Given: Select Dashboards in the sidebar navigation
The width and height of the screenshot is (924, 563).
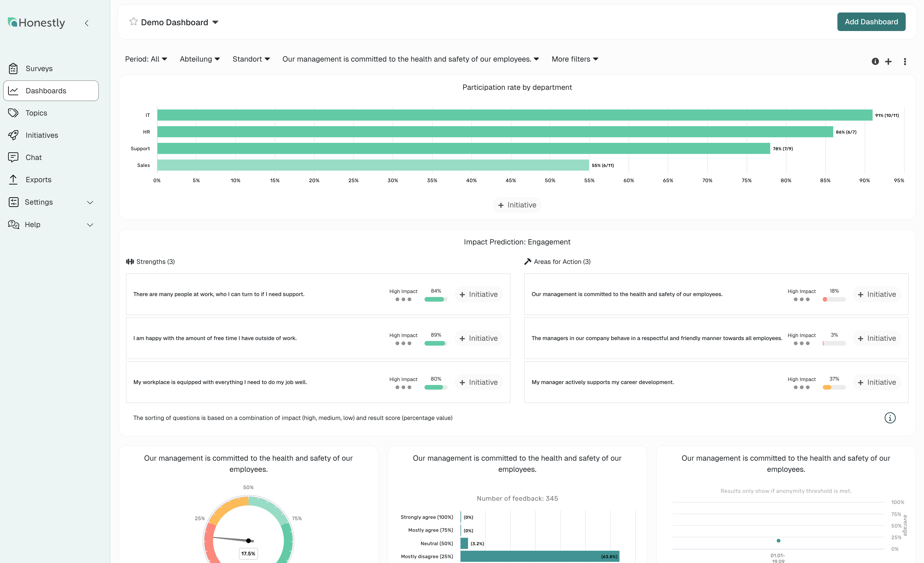Looking at the screenshot, I should tap(45, 90).
